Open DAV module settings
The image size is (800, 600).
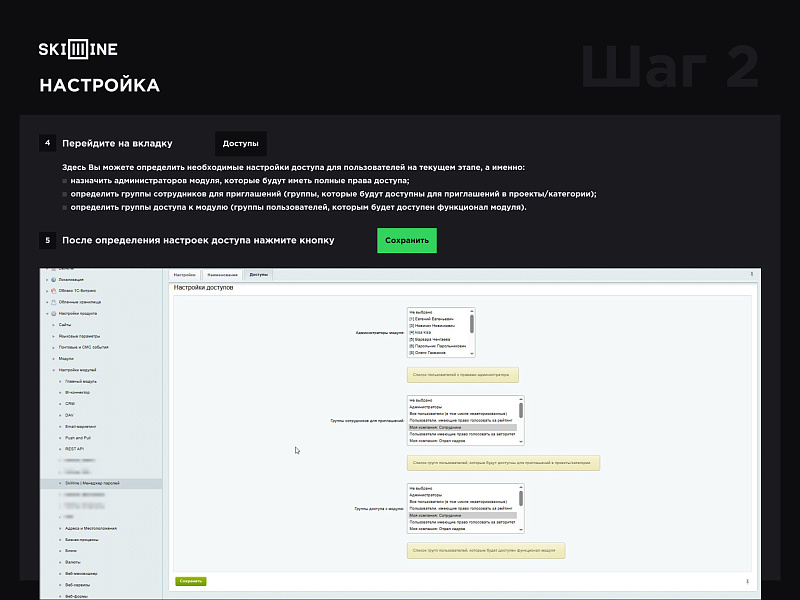[x=69, y=415]
